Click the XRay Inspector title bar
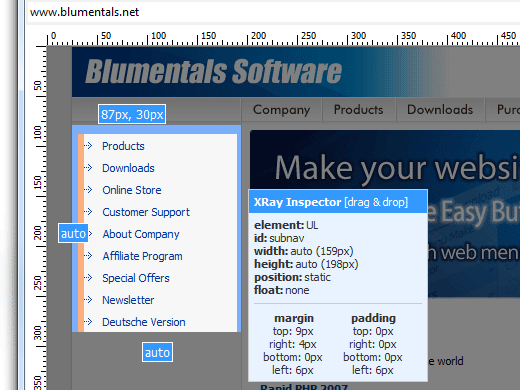Viewport: 520px width, 390px height. 338,202
